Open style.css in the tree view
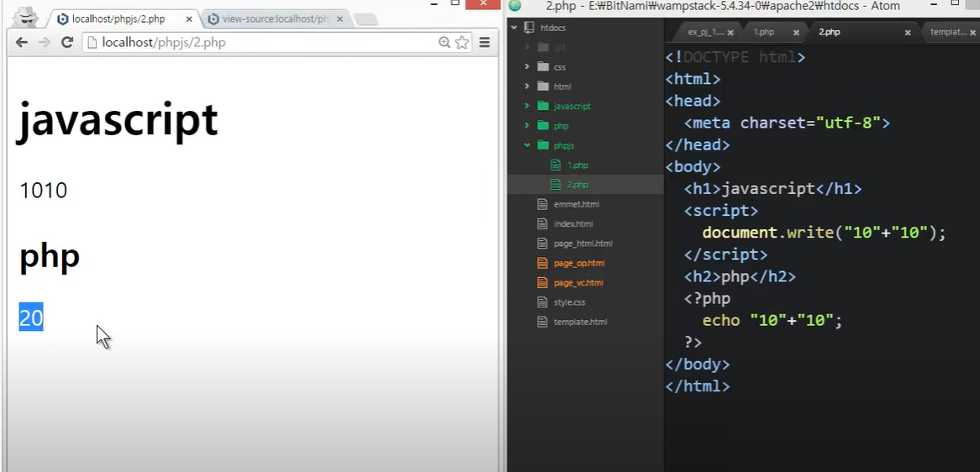The width and height of the screenshot is (980, 472). point(569,302)
